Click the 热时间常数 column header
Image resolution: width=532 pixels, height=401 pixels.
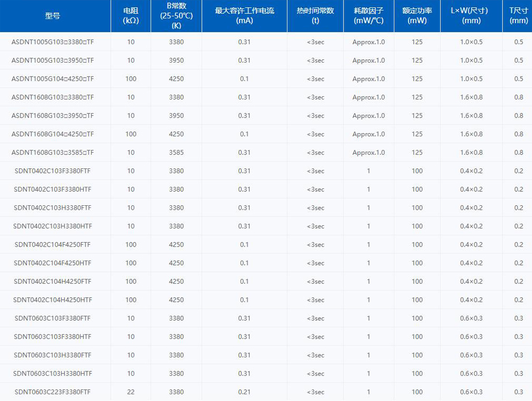pyautogui.click(x=316, y=16)
